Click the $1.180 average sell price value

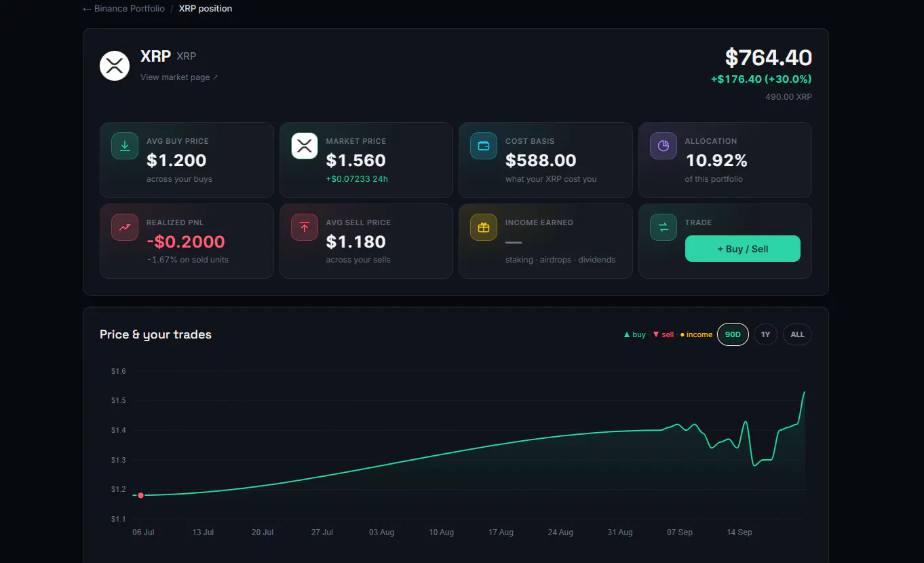[355, 242]
